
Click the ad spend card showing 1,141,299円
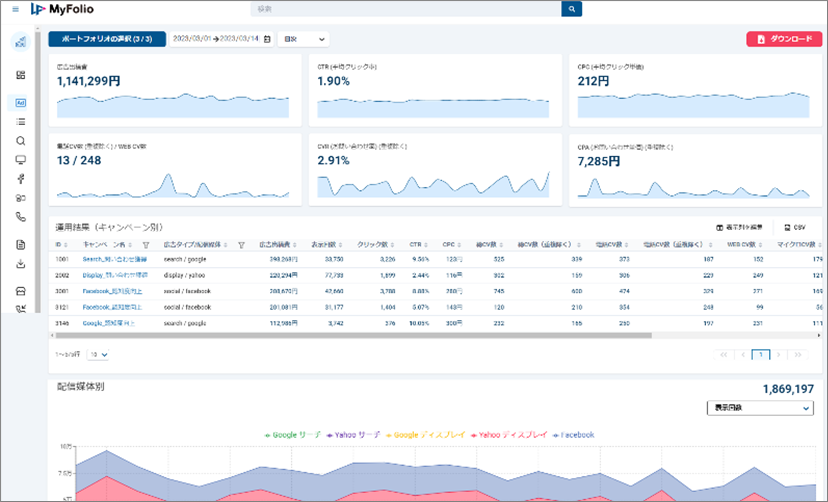[175, 90]
